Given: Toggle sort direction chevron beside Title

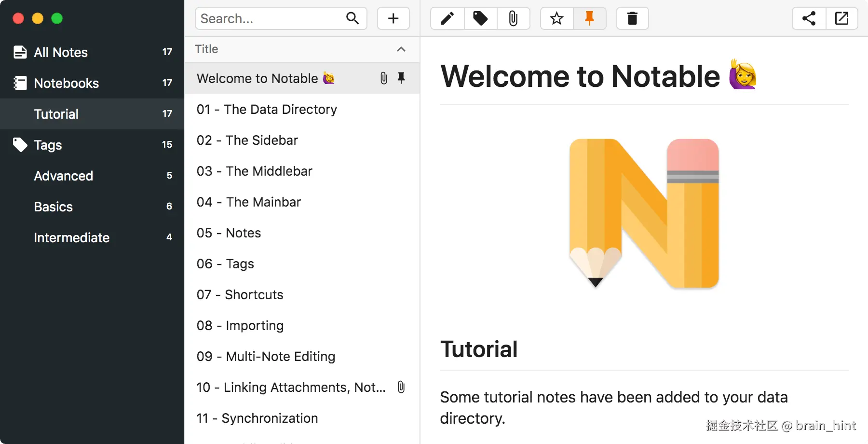Looking at the screenshot, I should click(401, 49).
